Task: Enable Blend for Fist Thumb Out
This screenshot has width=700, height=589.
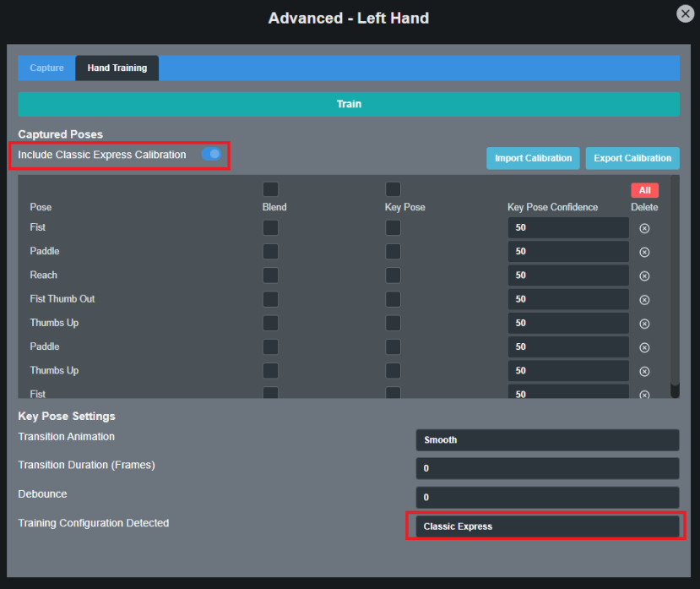Action: 270,299
